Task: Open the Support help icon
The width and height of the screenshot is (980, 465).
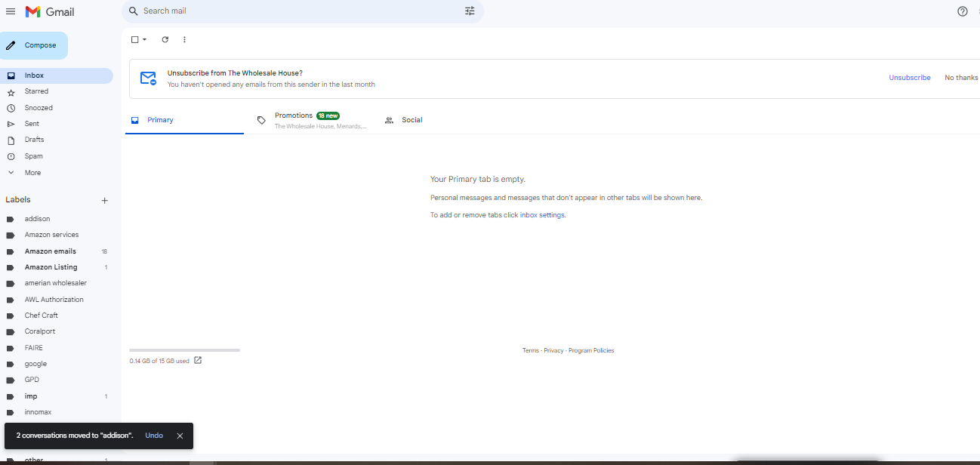Action: [963, 11]
